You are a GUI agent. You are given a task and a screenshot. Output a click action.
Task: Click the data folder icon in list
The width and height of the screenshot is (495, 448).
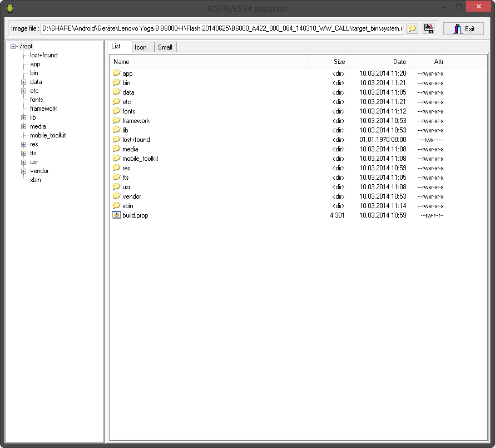click(x=116, y=92)
